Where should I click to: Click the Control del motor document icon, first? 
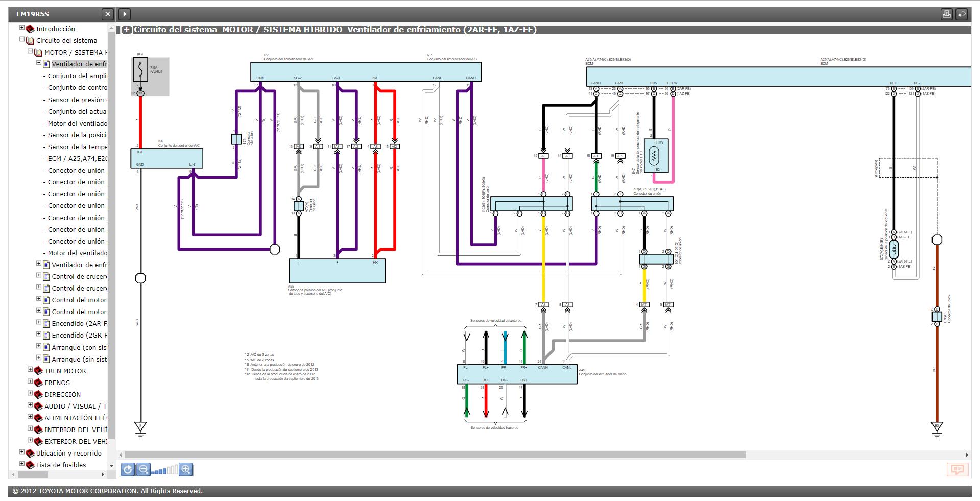pyautogui.click(x=46, y=300)
